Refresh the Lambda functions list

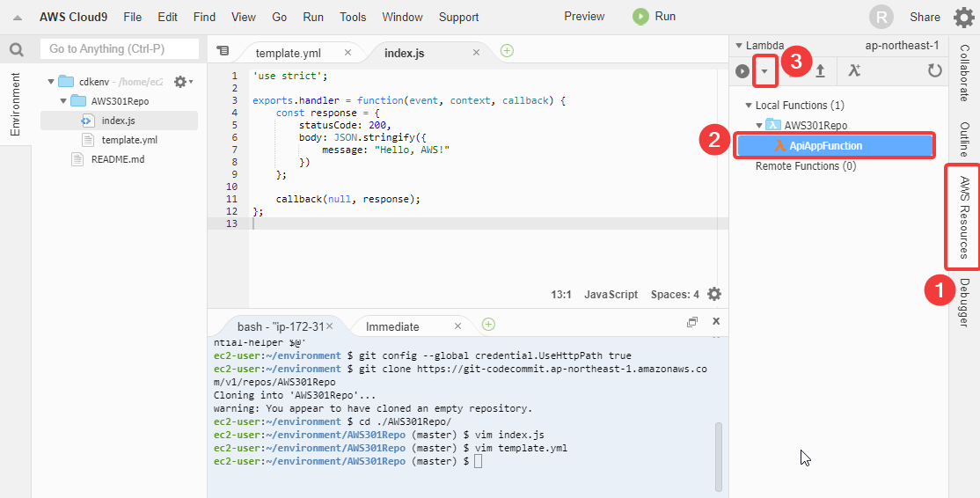tap(934, 70)
